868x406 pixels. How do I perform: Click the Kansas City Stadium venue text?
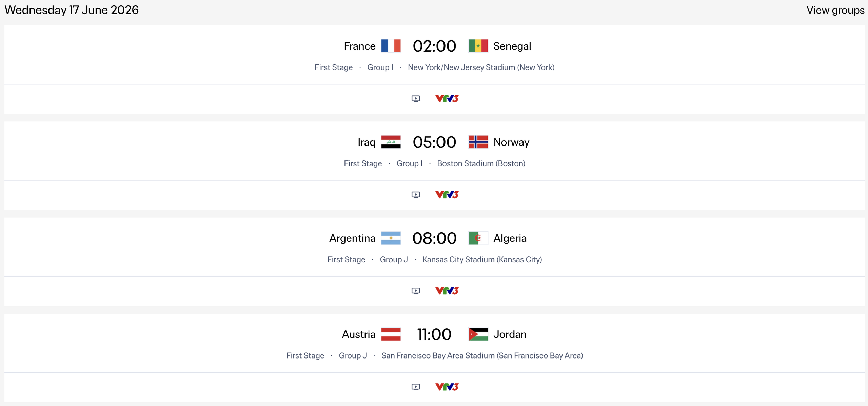pyautogui.click(x=482, y=259)
